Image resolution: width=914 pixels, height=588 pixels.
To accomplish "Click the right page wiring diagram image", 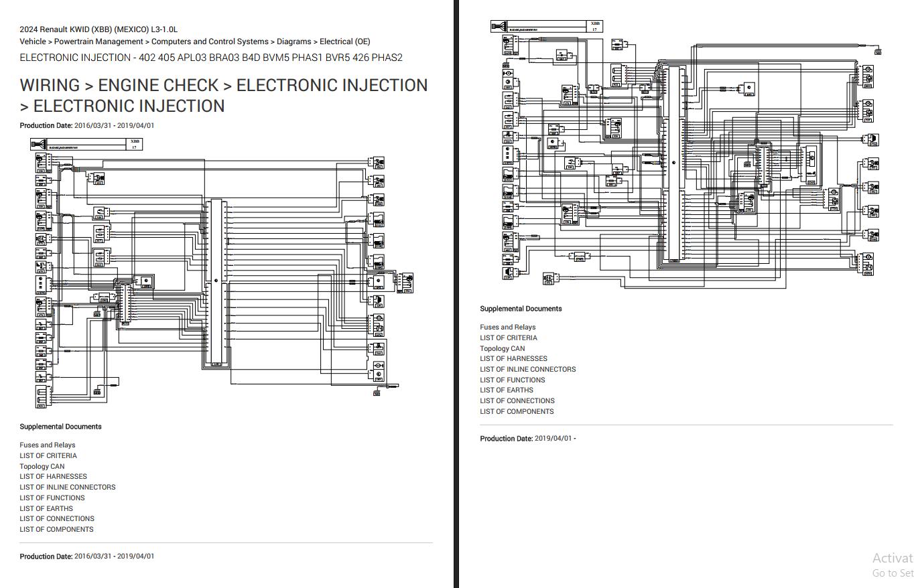I will (685, 155).
